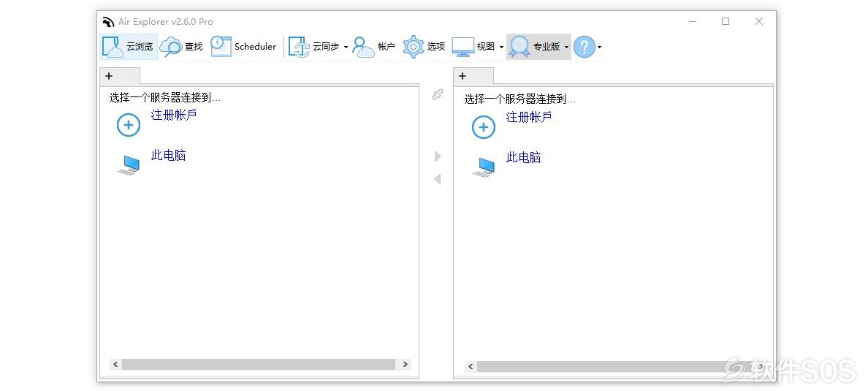
Task: Expand the help icon dropdown arrow
Action: point(600,47)
